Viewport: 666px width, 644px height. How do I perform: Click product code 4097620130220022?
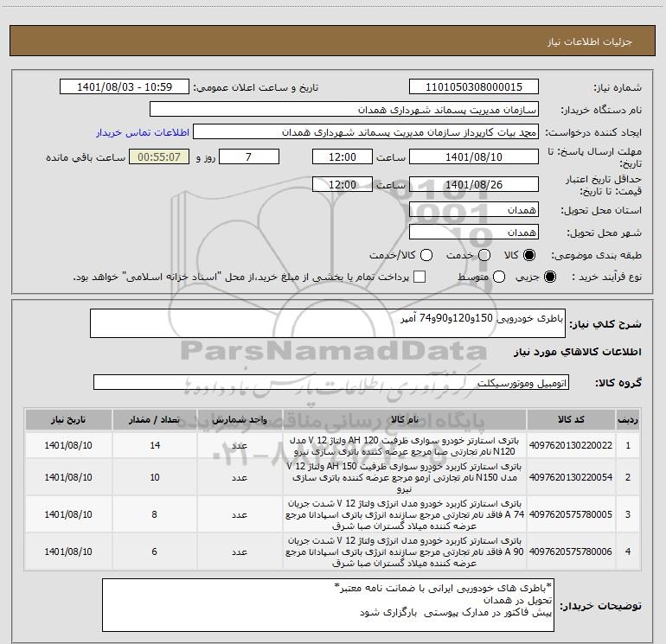(571, 445)
